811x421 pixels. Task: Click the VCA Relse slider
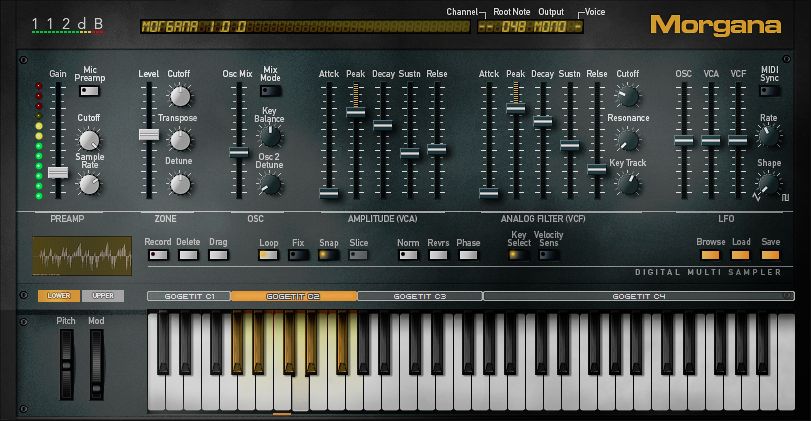point(437,150)
